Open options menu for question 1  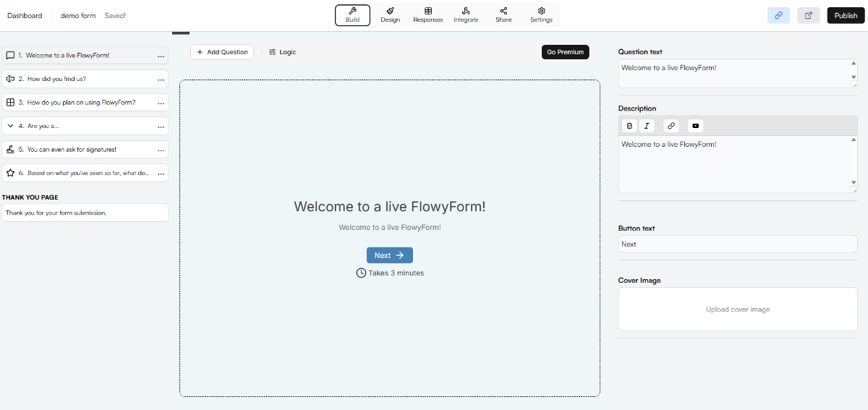pyautogui.click(x=161, y=56)
